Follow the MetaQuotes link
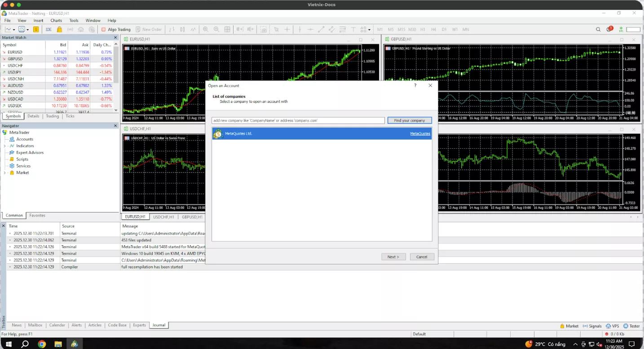Viewport: 644px width, 349px height. click(420, 134)
